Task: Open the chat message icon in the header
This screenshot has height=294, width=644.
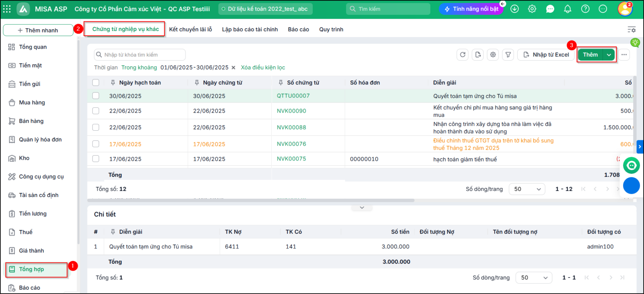Action: click(550, 9)
